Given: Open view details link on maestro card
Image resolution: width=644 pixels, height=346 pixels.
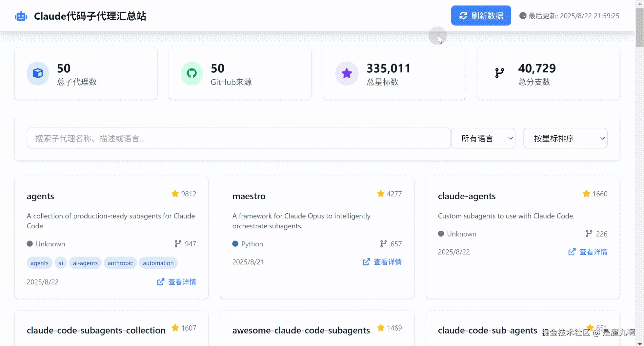Looking at the screenshot, I should (x=382, y=262).
